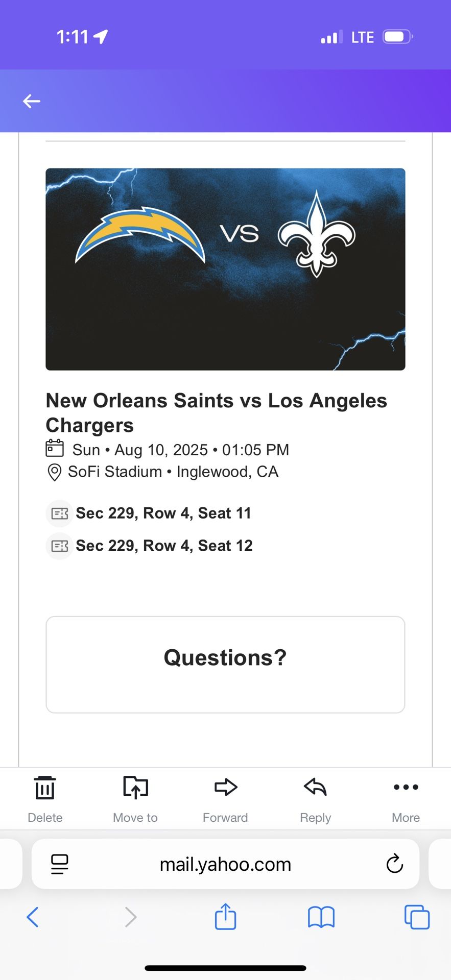Open Safari page settings menu icon

60,864
